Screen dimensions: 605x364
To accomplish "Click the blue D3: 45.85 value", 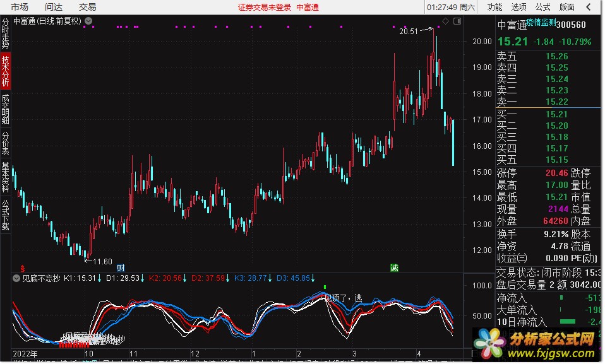I will click(x=296, y=278).
